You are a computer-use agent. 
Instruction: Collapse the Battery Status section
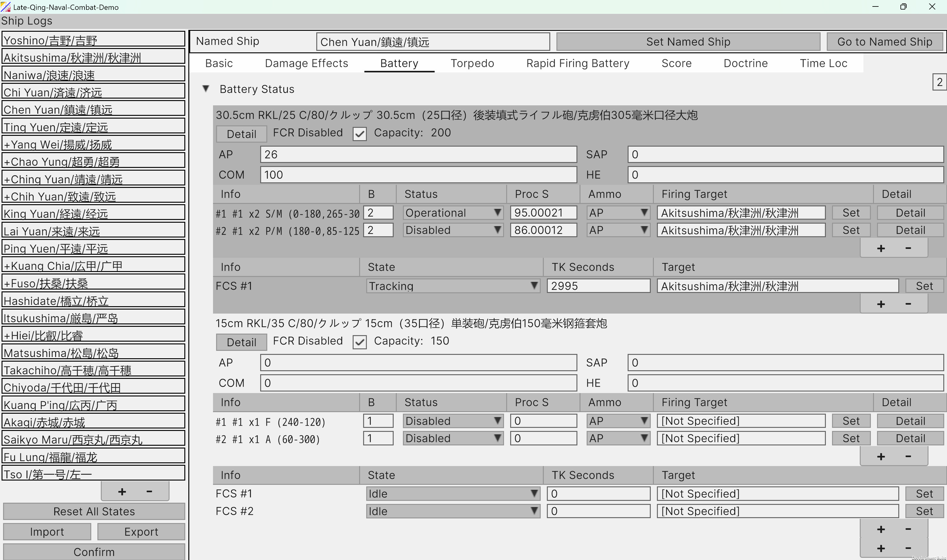[x=206, y=89]
